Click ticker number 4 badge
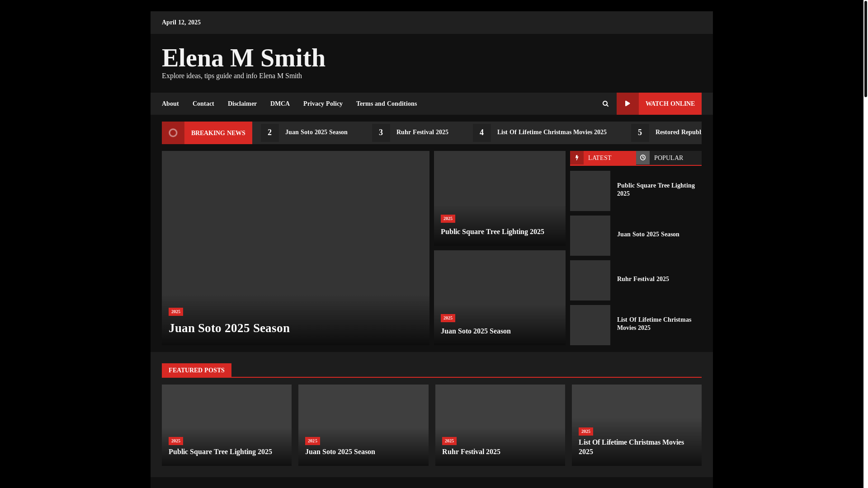The image size is (868, 488). pyautogui.click(x=482, y=133)
